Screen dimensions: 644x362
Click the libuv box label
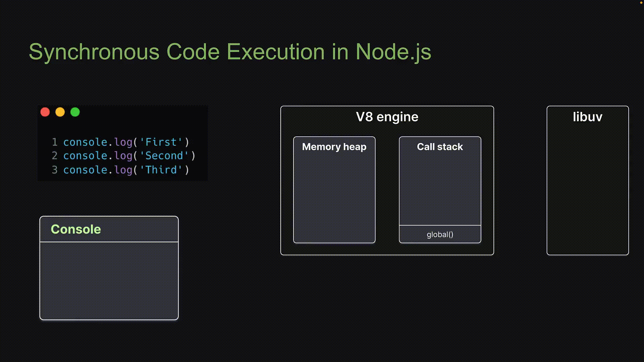[x=587, y=117]
